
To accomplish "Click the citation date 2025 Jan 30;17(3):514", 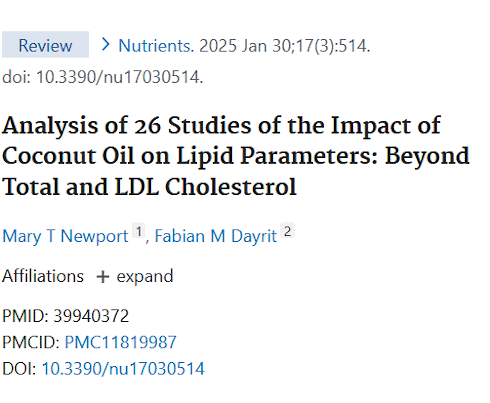I will pyautogui.click(x=285, y=46).
